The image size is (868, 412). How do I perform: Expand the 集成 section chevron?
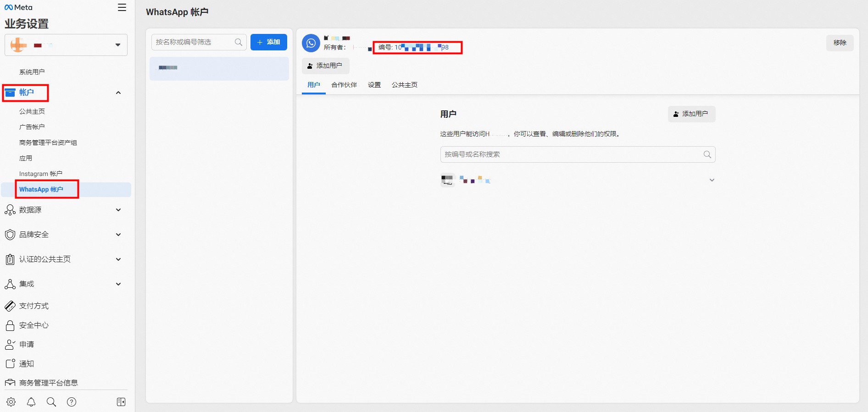click(118, 284)
